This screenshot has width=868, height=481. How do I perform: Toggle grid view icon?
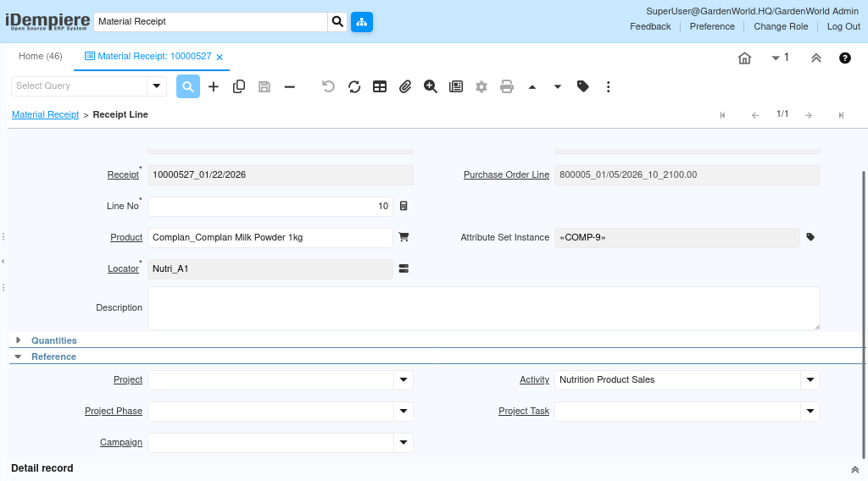coord(380,86)
